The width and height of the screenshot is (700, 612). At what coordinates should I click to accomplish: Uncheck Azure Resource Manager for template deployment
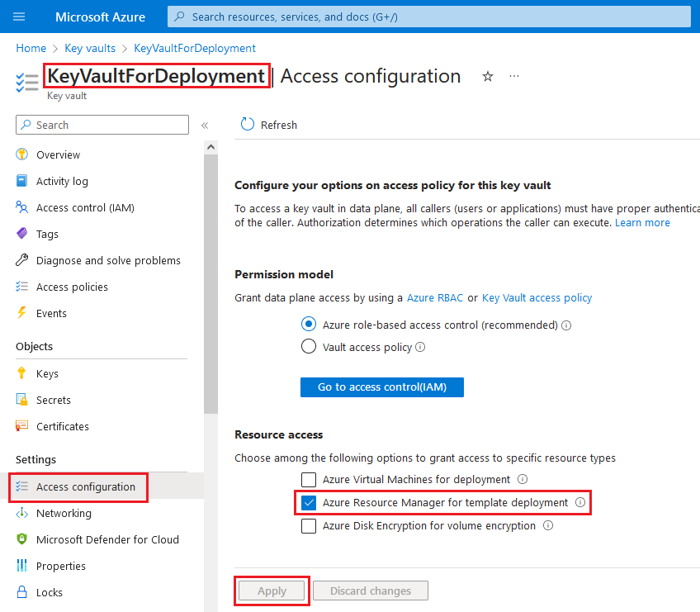click(309, 502)
